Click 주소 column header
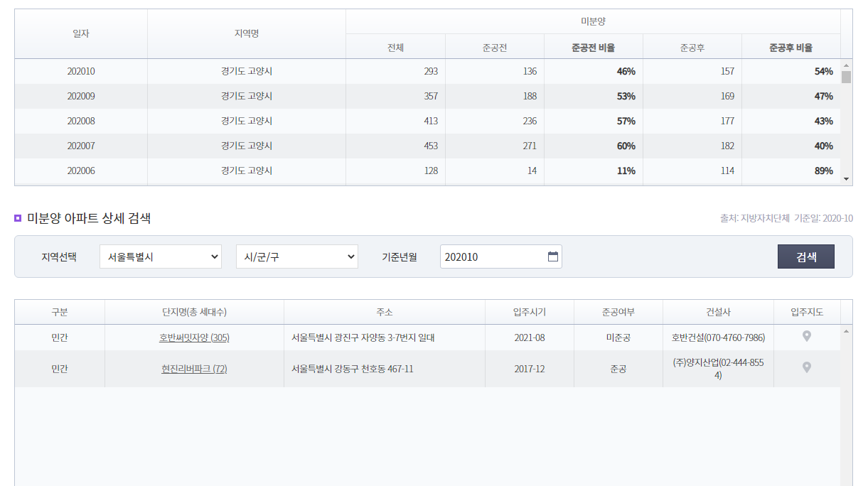 pos(385,312)
